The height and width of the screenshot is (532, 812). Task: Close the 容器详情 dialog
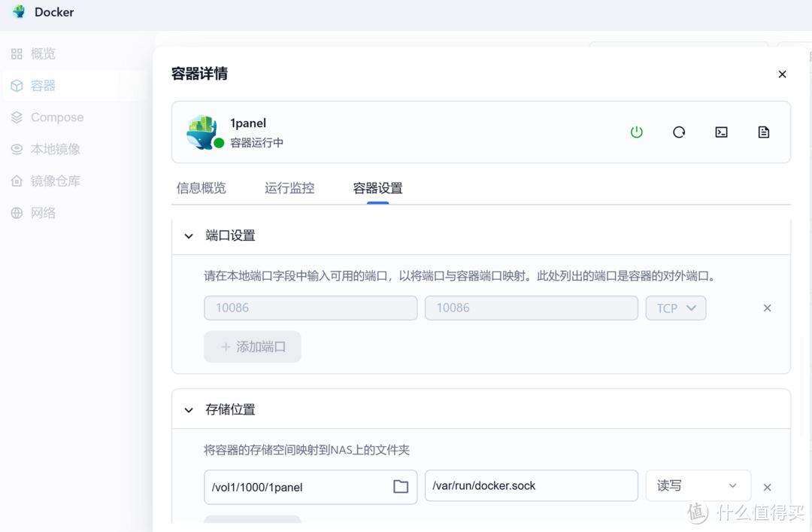tap(782, 74)
